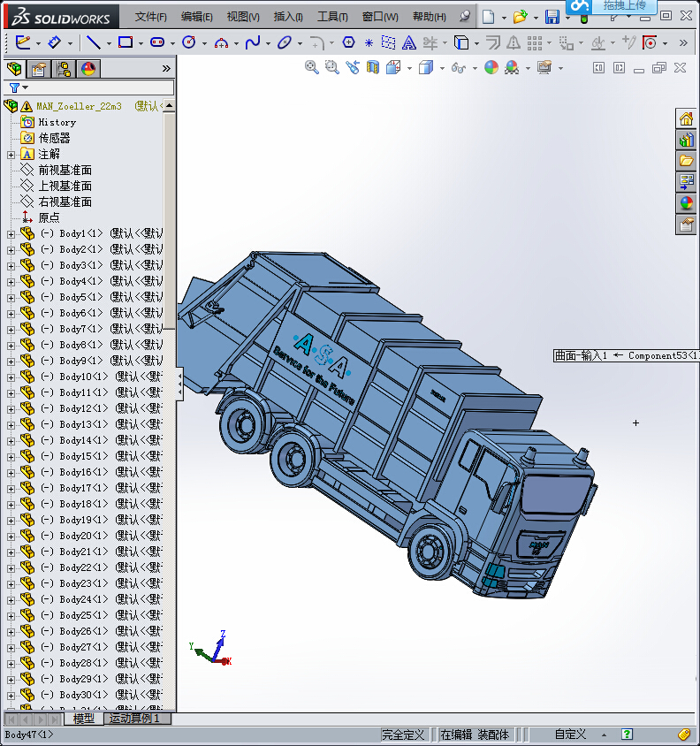Click the Save toolbar icon
The height and width of the screenshot is (746, 700).
(552, 17)
